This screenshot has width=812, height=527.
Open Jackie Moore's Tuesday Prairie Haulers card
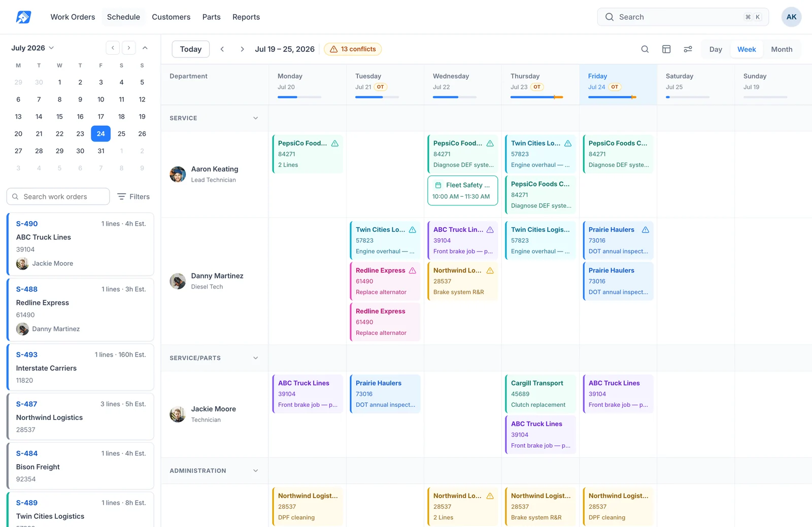[385, 394]
